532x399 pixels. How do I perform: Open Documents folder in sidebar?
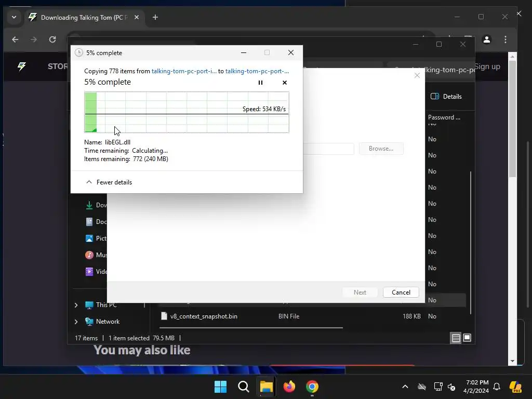[x=96, y=221]
